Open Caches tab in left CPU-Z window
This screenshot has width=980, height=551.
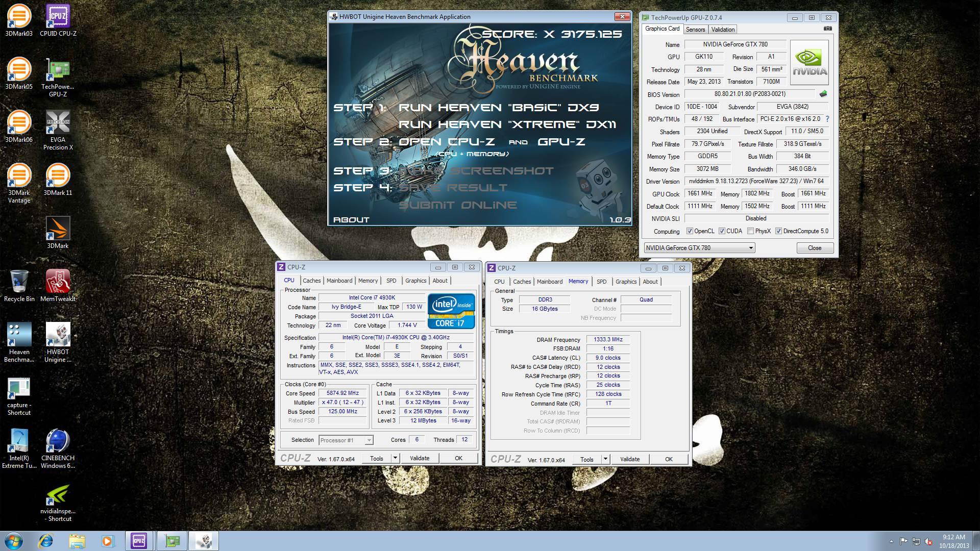[311, 281]
